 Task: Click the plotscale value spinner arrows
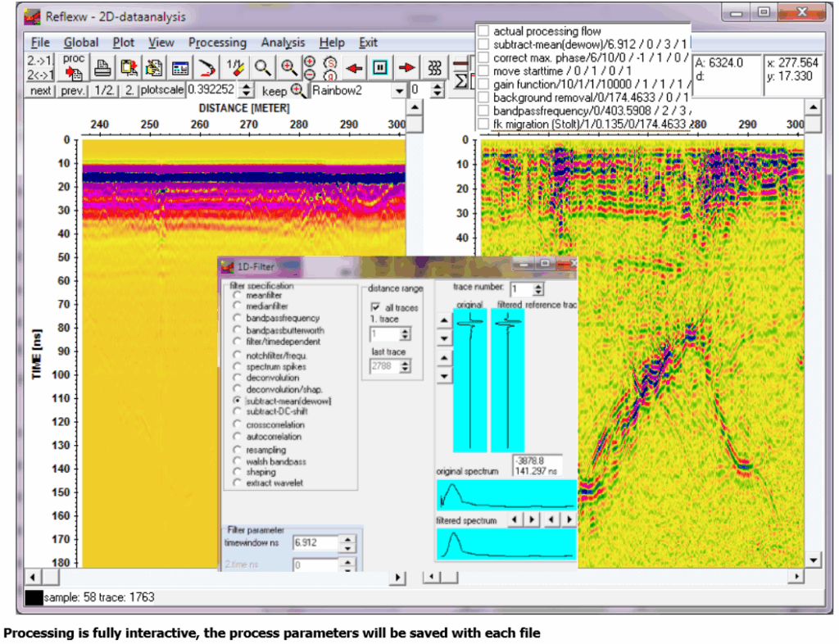pos(246,90)
